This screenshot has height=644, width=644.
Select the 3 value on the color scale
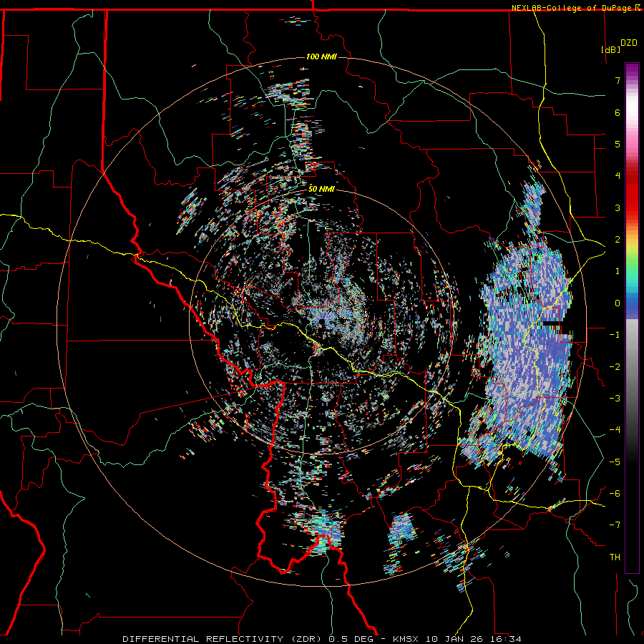(618, 208)
